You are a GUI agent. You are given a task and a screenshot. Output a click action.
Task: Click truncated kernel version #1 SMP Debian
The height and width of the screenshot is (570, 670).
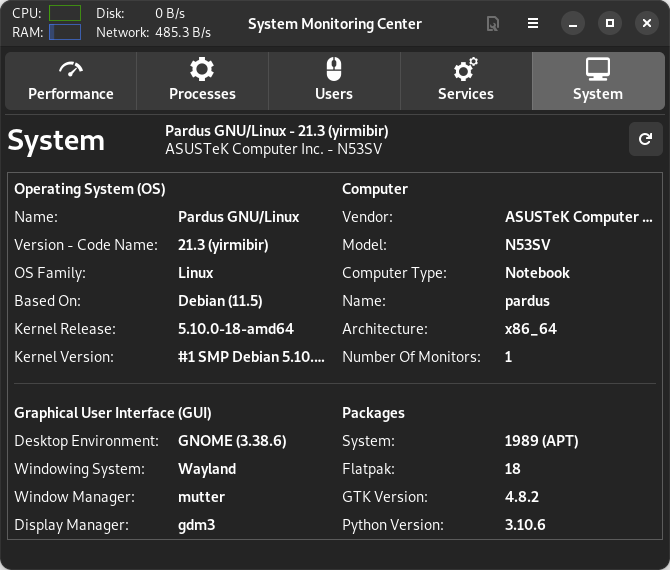(x=251, y=357)
